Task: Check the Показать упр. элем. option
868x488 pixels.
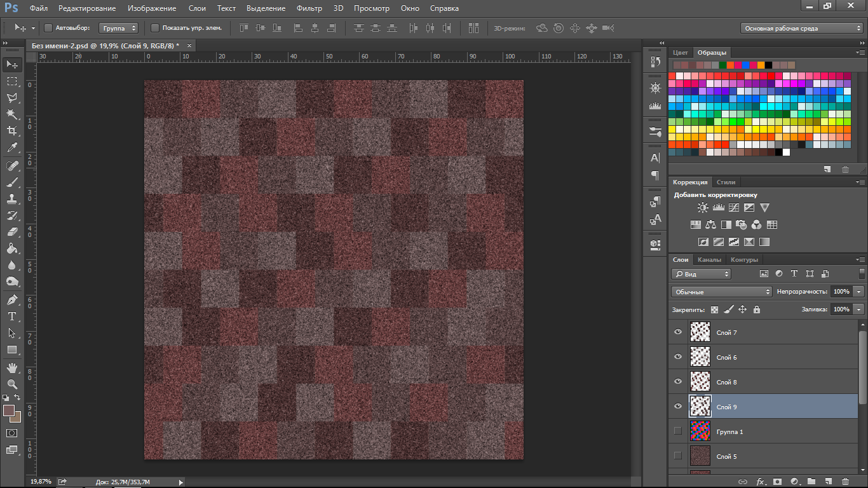Action: click(x=155, y=28)
